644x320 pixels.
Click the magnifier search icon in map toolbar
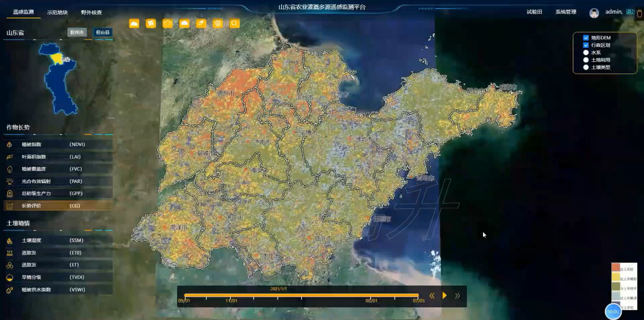point(235,23)
